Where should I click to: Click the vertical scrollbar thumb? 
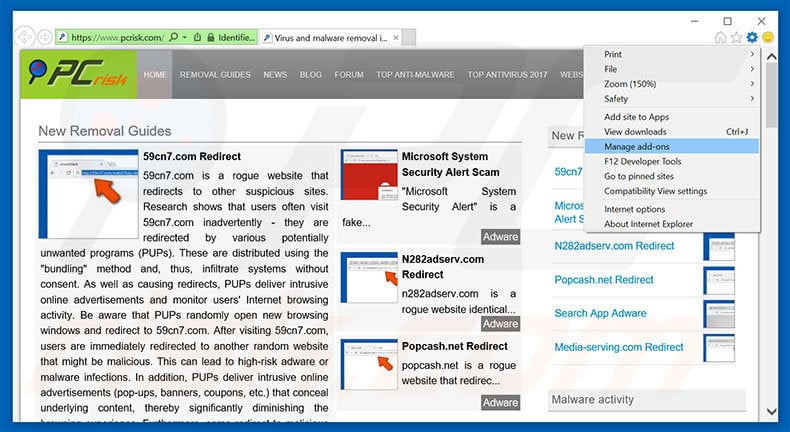click(771, 96)
